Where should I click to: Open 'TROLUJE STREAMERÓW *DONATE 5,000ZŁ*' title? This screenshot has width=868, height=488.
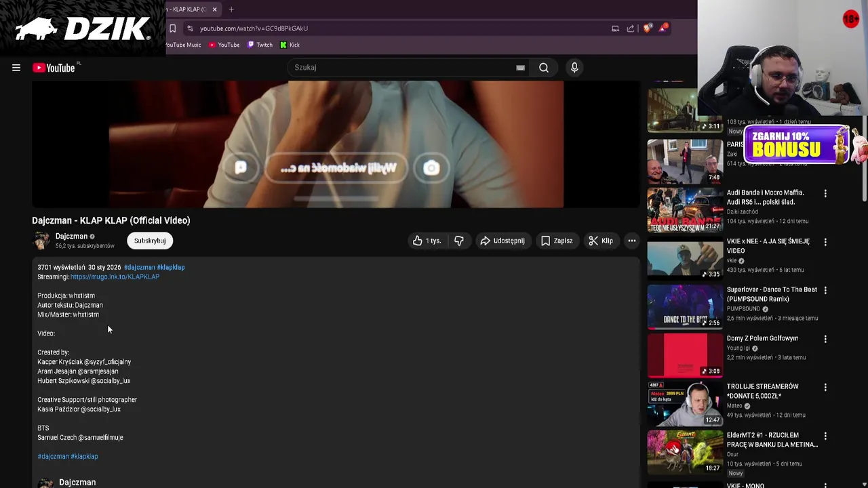click(x=763, y=391)
